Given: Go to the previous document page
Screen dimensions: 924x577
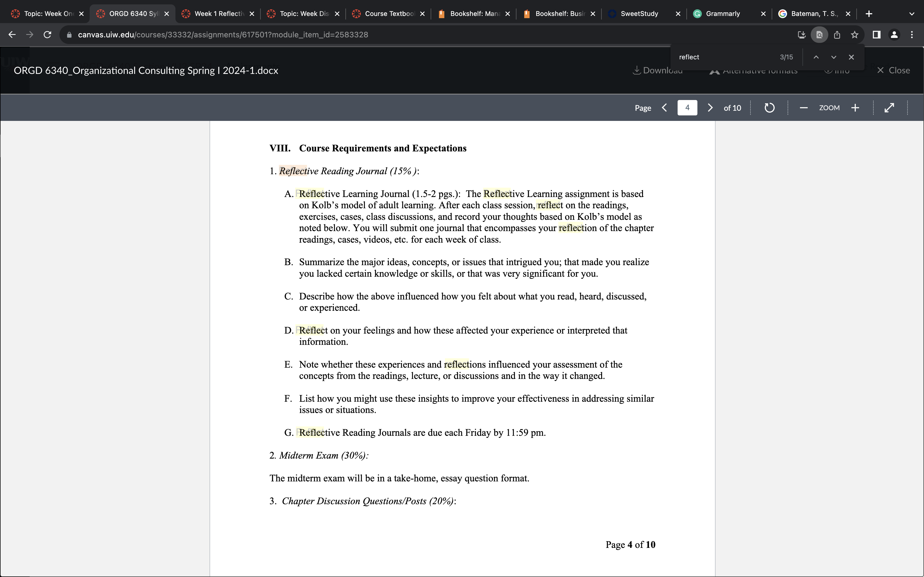Looking at the screenshot, I should coord(664,108).
